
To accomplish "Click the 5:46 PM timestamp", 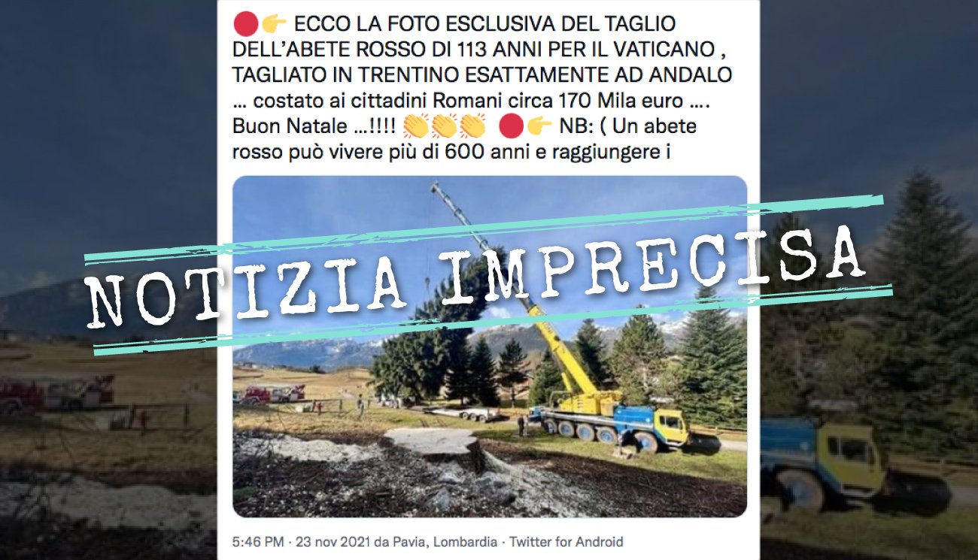I will (257, 542).
